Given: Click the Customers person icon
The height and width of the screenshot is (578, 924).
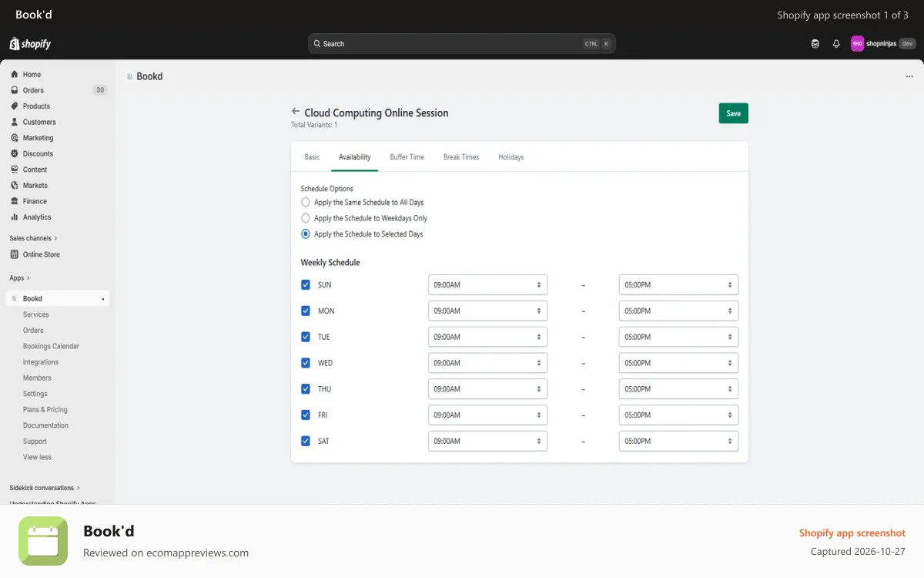Looking at the screenshot, I should (x=15, y=122).
